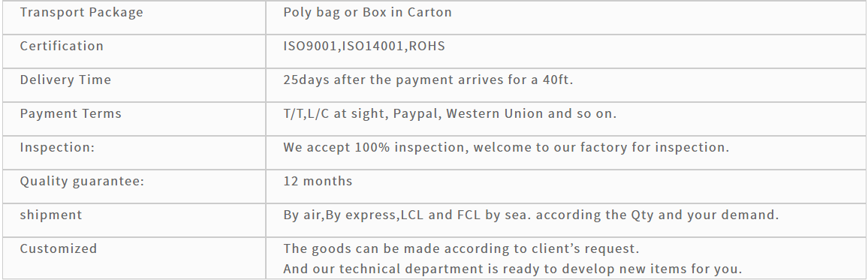
Task: Click the Certification row label
Action: click(x=62, y=46)
